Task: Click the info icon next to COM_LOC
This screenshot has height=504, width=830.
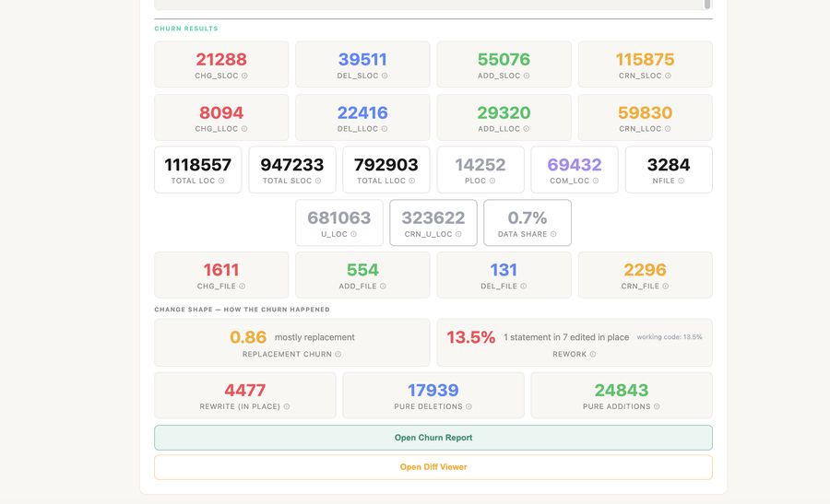Action: point(596,181)
